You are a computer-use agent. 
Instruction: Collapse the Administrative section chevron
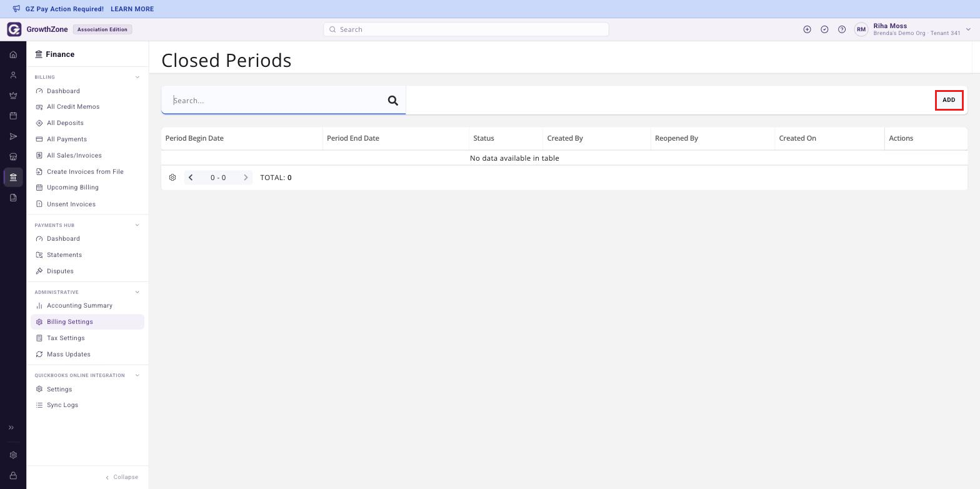coord(137,292)
